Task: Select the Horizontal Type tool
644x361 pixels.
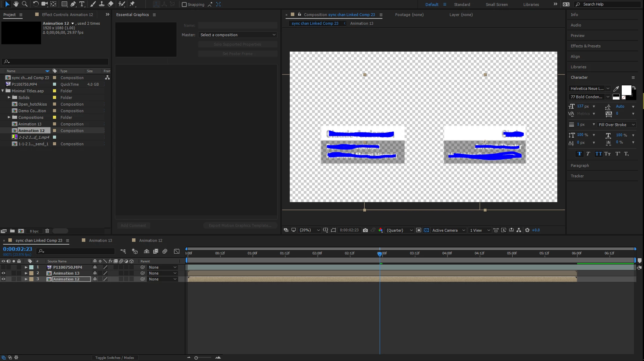Action: 82,4
